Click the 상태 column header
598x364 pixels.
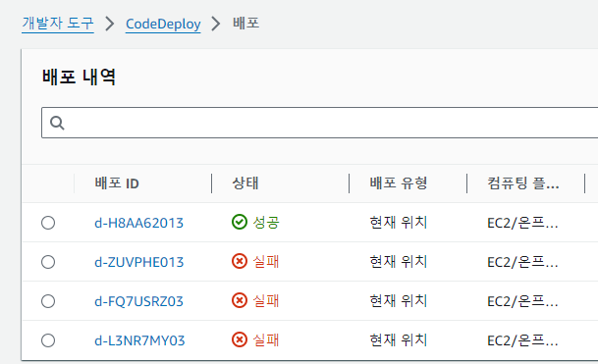click(x=245, y=183)
